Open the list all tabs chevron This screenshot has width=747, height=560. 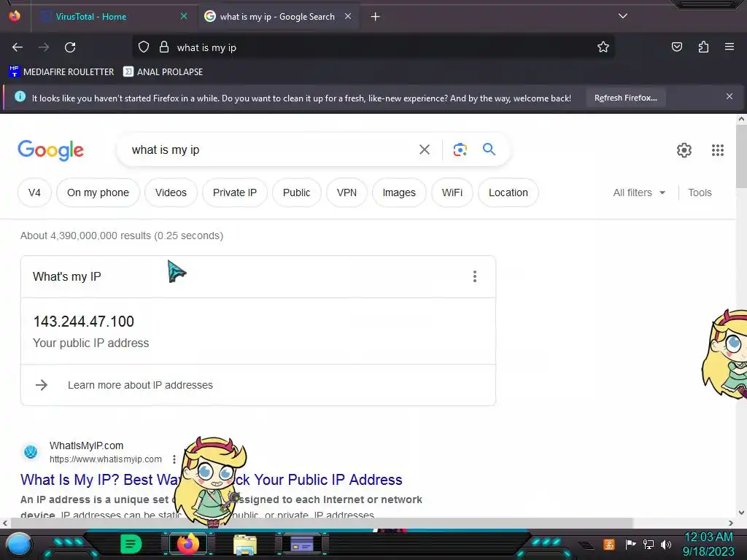coord(623,16)
